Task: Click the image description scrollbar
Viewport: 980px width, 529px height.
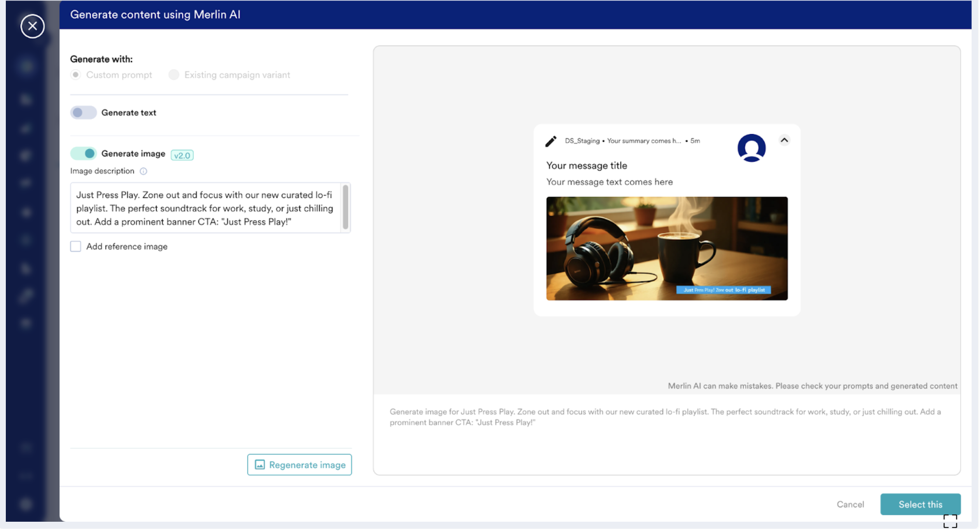Action: [x=345, y=207]
